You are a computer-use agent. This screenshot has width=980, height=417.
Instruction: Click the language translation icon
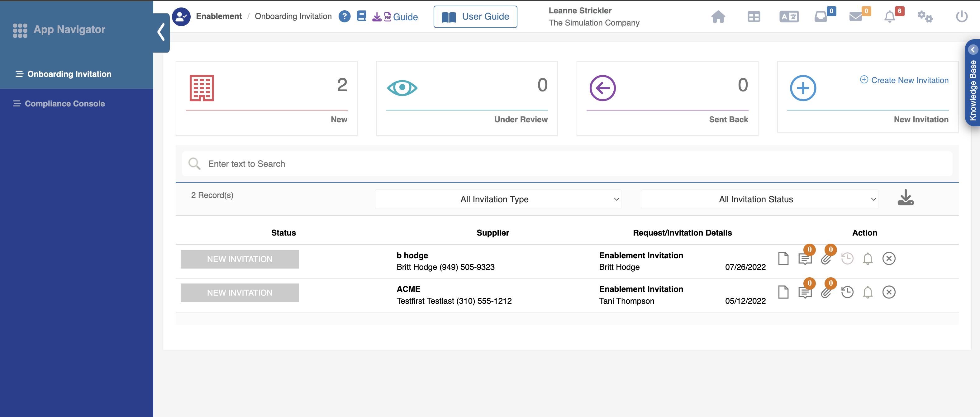click(789, 17)
